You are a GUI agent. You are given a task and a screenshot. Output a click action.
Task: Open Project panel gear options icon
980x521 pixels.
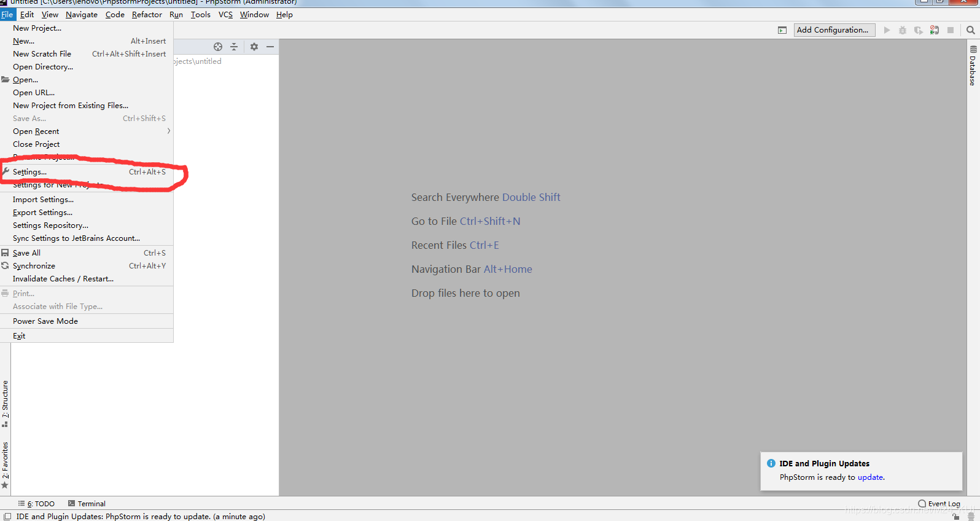pyautogui.click(x=254, y=47)
